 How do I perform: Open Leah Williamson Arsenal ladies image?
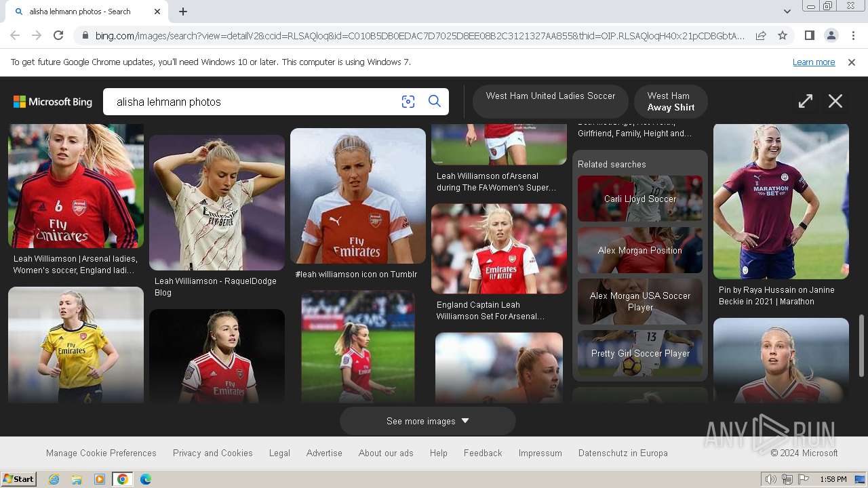76,186
